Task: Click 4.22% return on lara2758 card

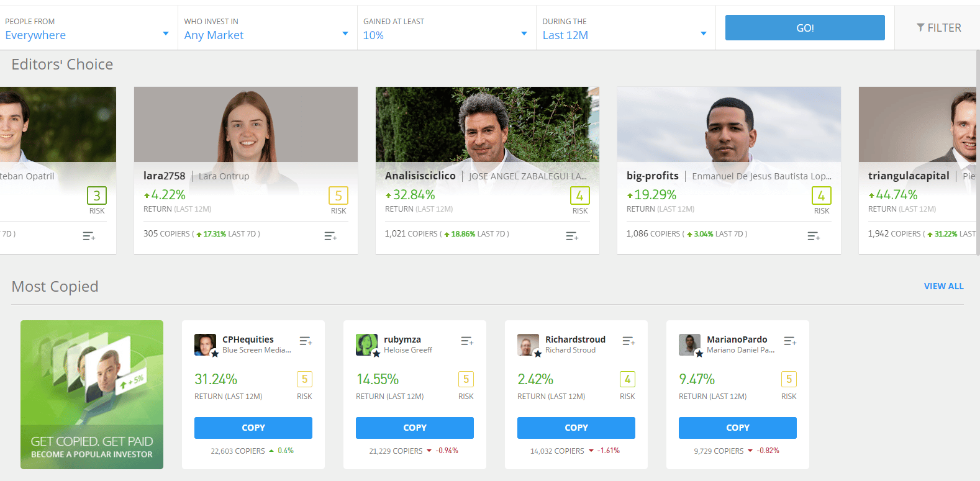Action: click(x=165, y=195)
